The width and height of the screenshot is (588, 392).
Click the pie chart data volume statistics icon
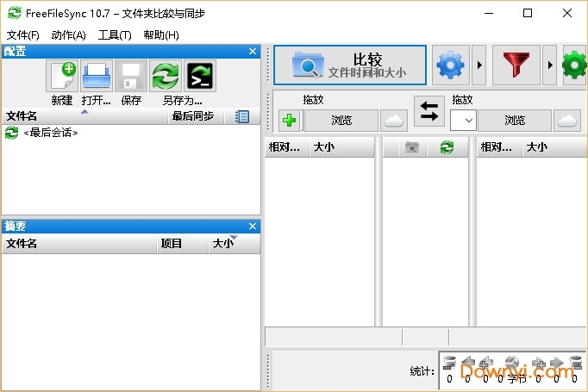[x=512, y=363]
